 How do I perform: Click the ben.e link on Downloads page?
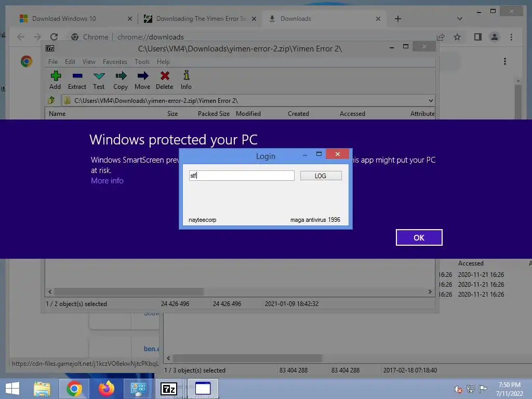[151, 349]
